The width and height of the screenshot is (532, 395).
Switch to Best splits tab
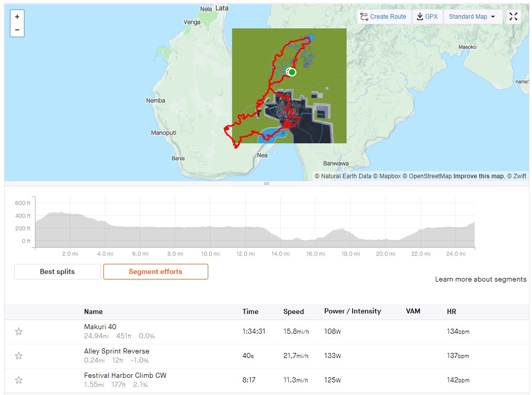click(x=57, y=271)
